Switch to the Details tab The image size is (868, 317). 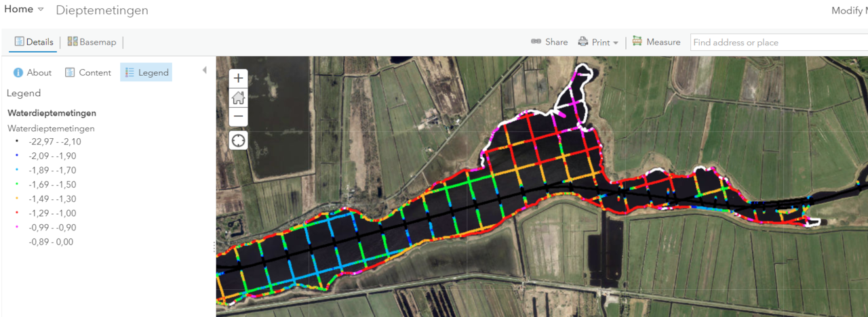click(34, 42)
